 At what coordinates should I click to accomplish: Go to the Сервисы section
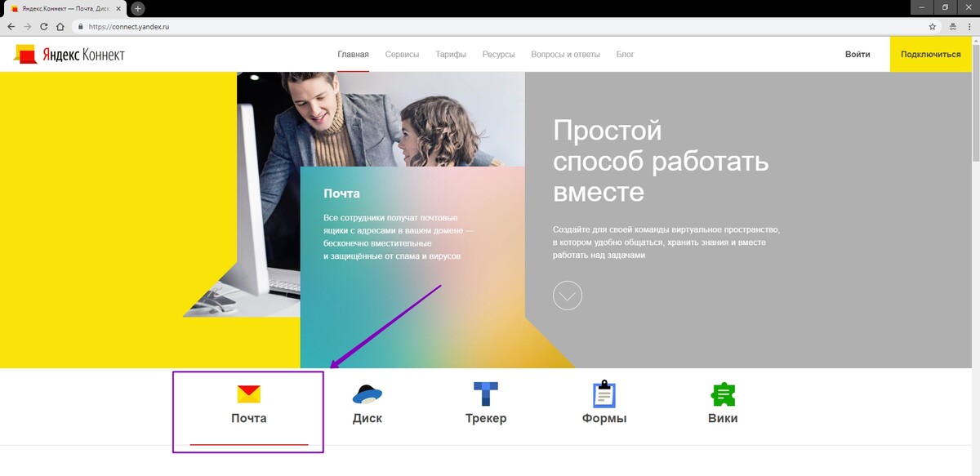tap(402, 55)
